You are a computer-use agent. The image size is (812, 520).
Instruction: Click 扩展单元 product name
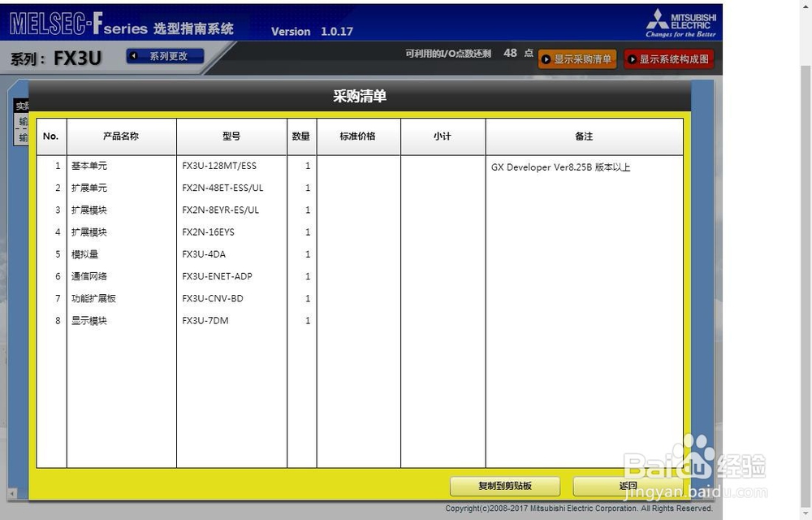[89, 188]
